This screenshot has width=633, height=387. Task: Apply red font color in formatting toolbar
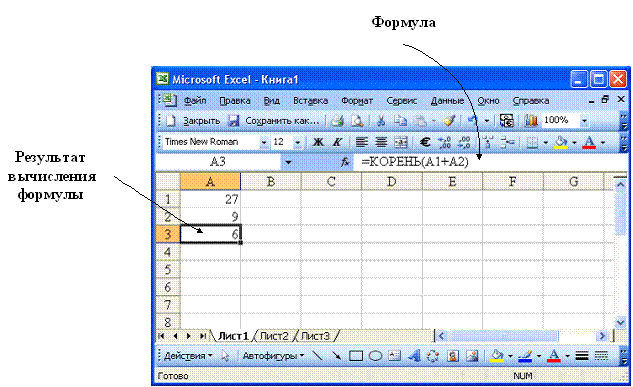pyautogui.click(x=589, y=142)
